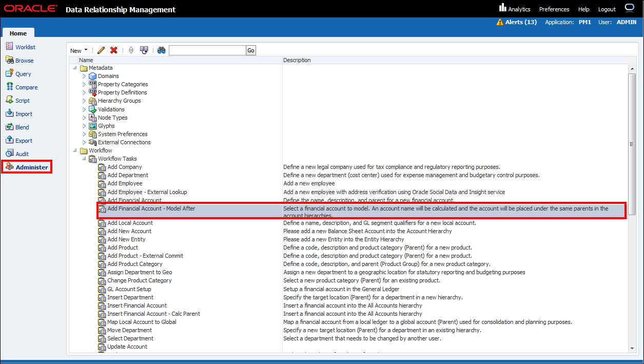Click the Edit pencil icon in toolbar
Image resolution: width=644 pixels, height=364 pixels.
coord(101,50)
